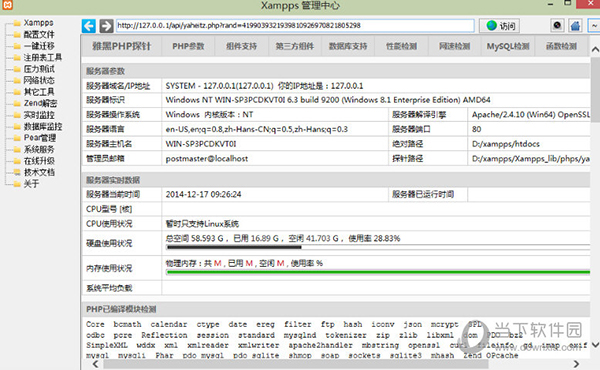Image resolution: width=600 pixels, height=370 pixels.
Task: Click the folder icon beside 一键迁移
Action: point(17,46)
